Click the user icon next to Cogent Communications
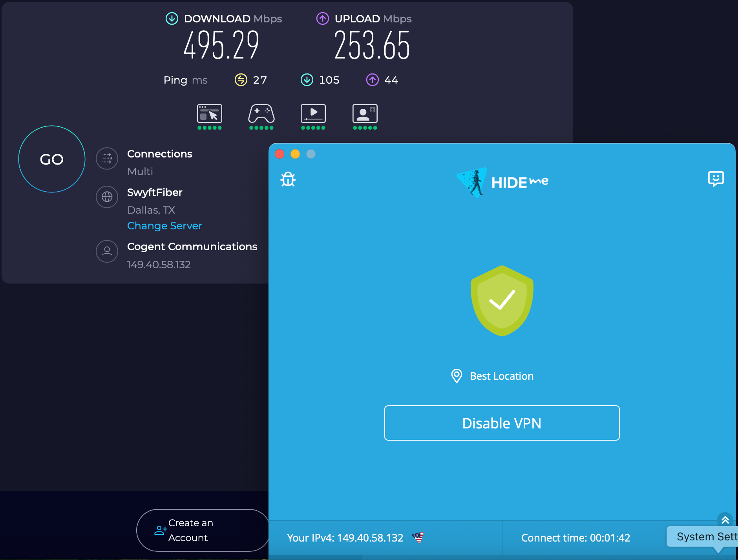The height and width of the screenshot is (560, 738). click(x=107, y=251)
